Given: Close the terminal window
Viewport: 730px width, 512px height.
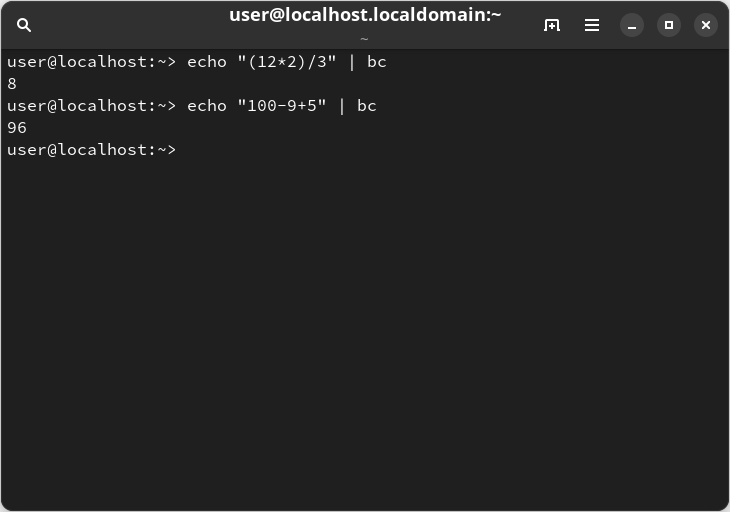Looking at the screenshot, I should coord(706,25).
